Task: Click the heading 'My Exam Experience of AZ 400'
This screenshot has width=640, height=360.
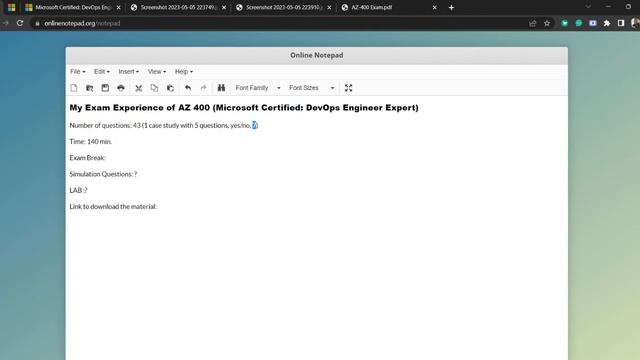Action: pos(244,108)
